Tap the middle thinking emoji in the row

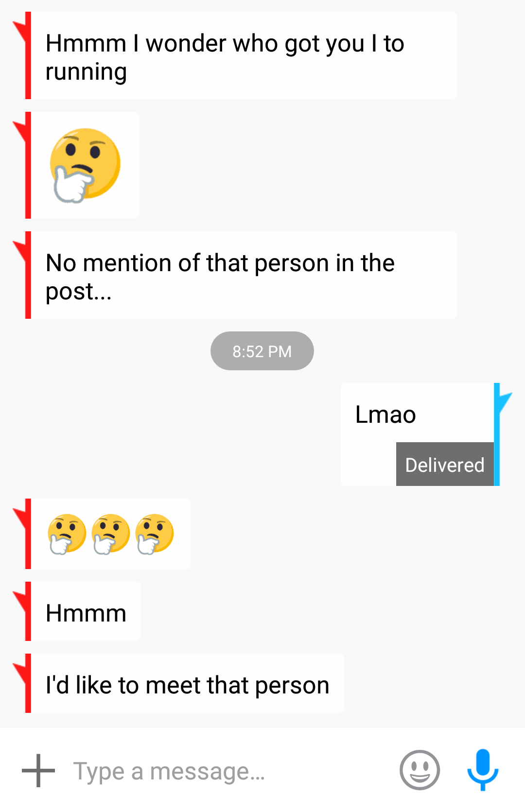[x=111, y=534]
